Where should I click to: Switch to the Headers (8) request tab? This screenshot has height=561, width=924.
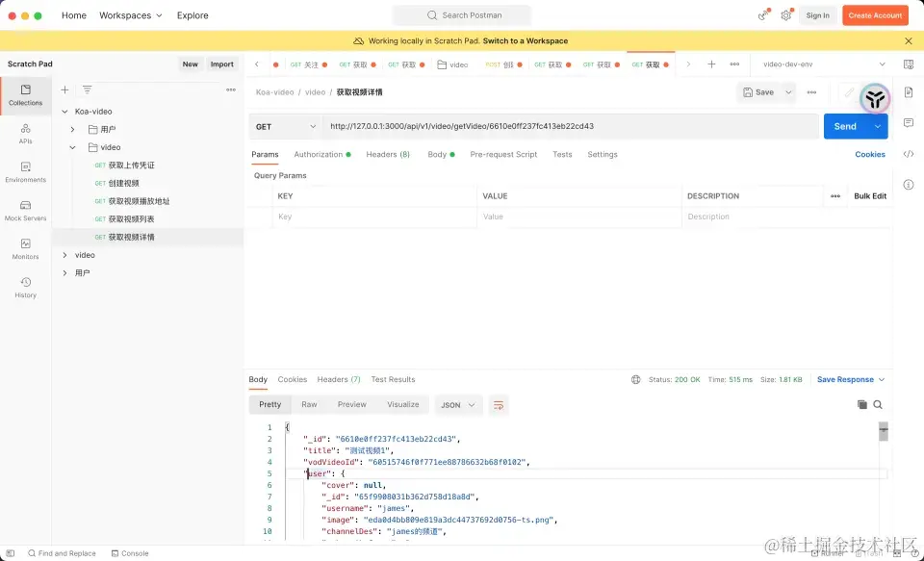[x=388, y=154]
